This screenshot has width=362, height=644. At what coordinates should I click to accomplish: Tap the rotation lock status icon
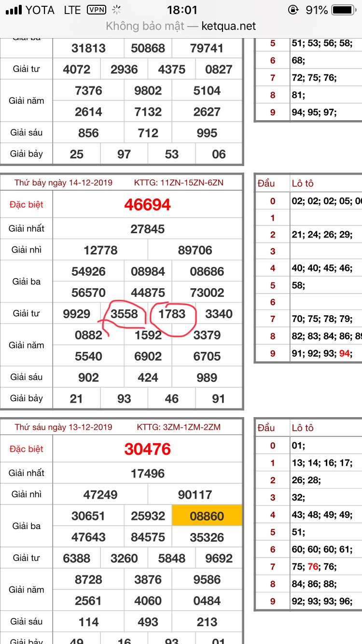point(292,10)
